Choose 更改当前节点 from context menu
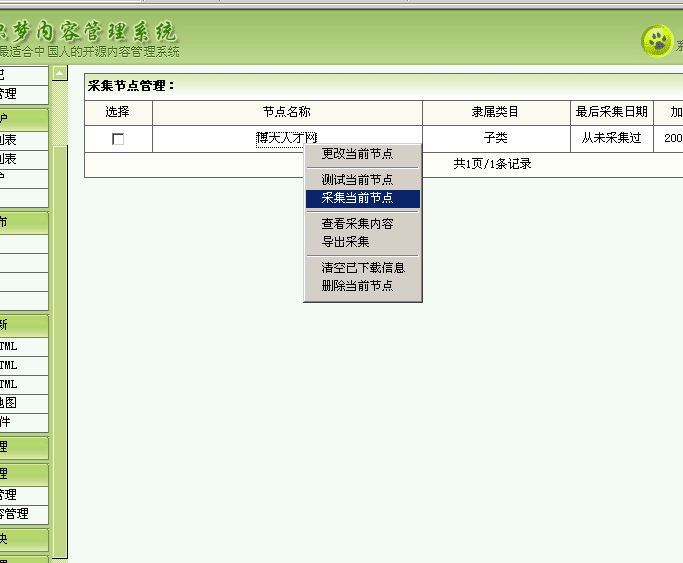This screenshot has height=563, width=683. pos(357,154)
